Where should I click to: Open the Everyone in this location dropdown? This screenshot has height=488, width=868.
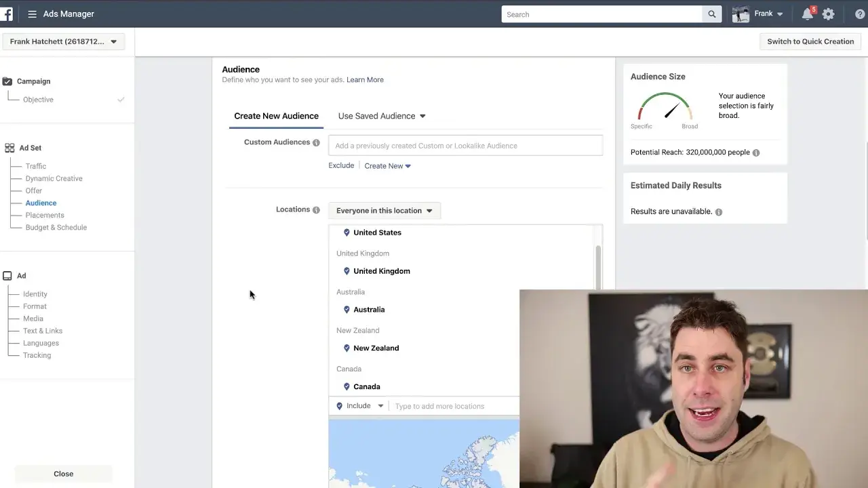coord(384,211)
